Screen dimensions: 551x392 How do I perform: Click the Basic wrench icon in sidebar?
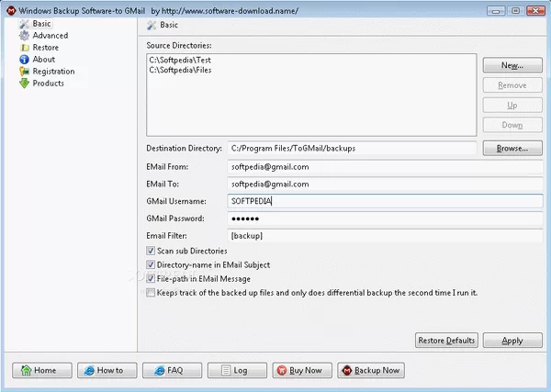click(24, 24)
